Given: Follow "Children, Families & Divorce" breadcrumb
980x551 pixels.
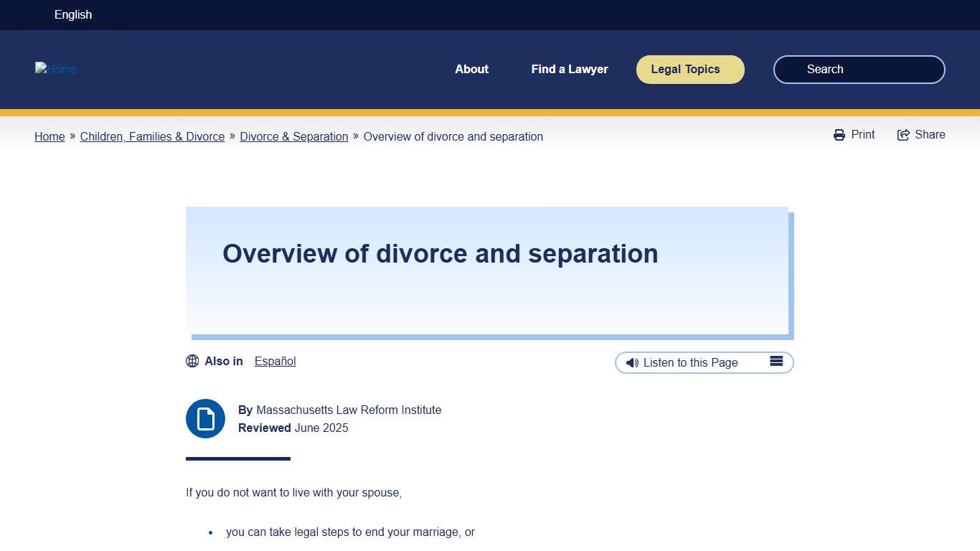Looking at the screenshot, I should (152, 136).
